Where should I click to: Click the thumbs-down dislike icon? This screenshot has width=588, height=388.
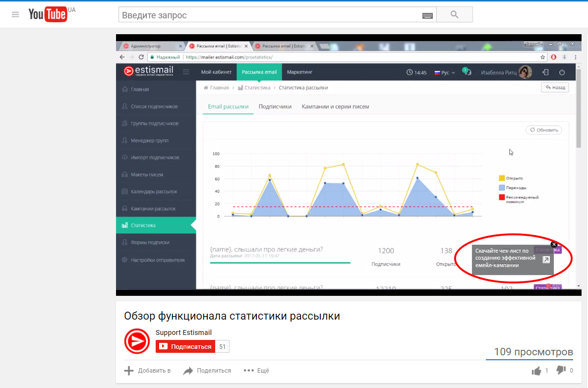coord(561,370)
